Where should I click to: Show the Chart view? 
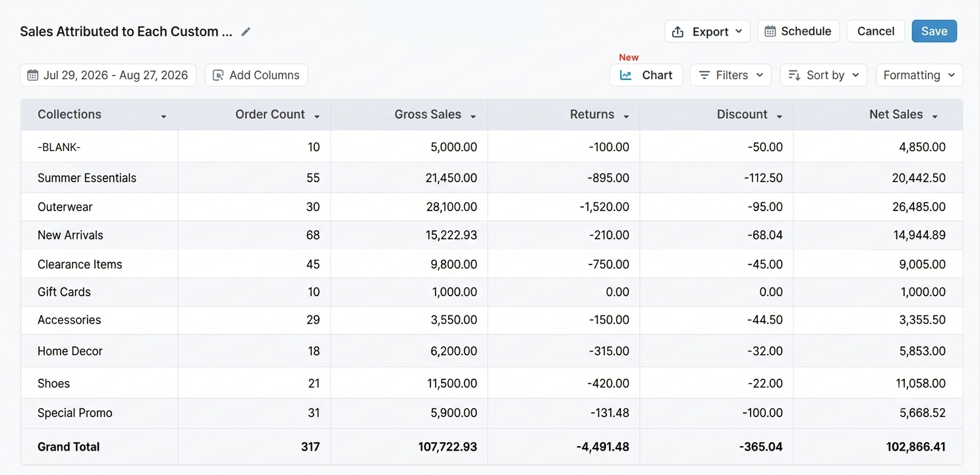tap(646, 75)
